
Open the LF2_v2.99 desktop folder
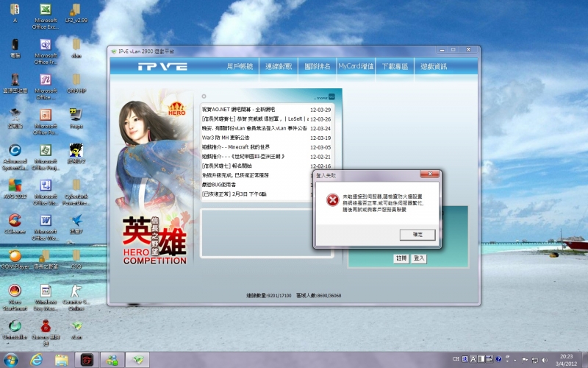[76, 13]
